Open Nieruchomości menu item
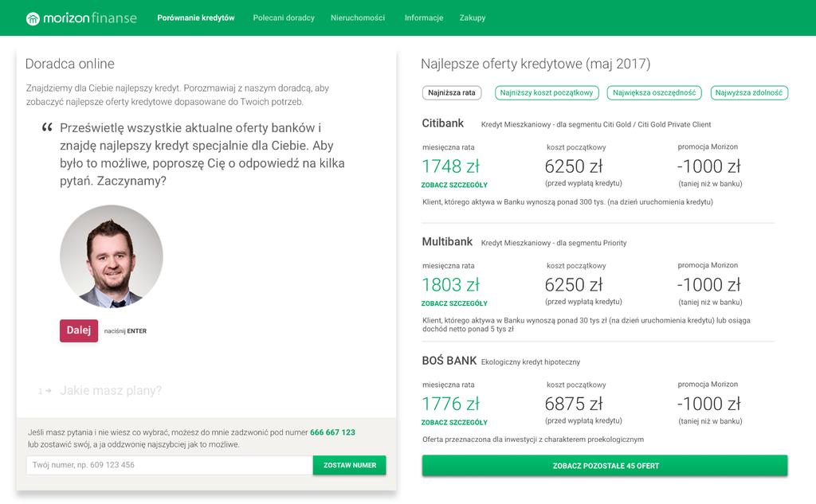This screenshot has width=816, height=504. click(x=358, y=18)
